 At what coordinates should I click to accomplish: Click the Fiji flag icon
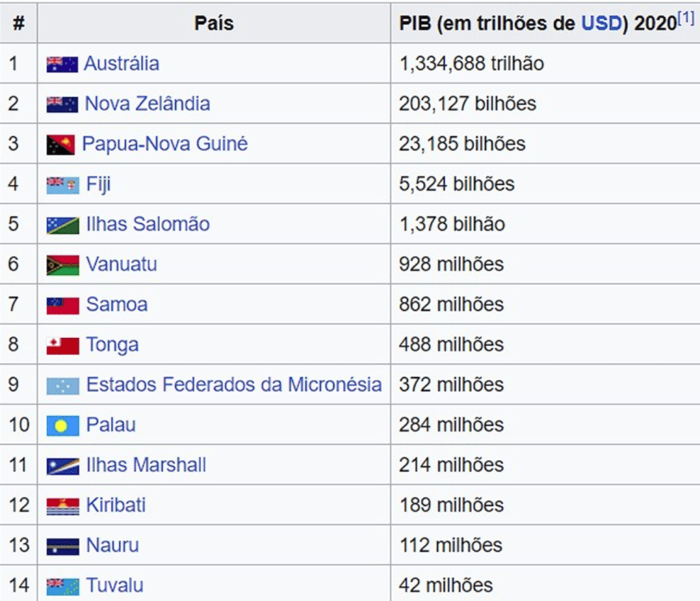(x=62, y=185)
